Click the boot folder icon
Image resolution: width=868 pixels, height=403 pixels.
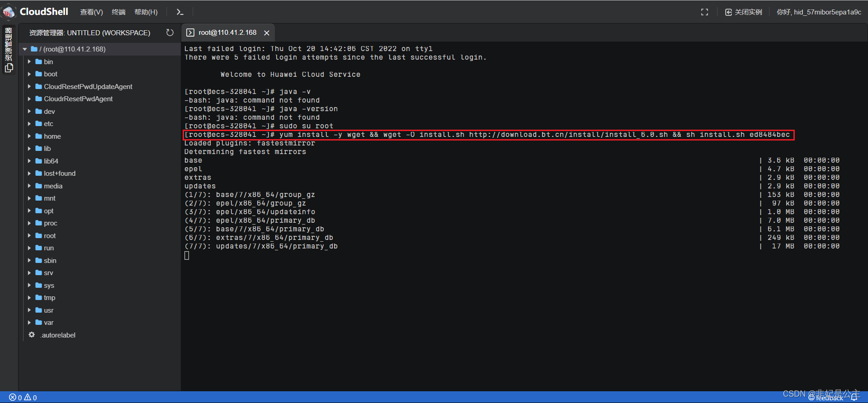(38, 74)
